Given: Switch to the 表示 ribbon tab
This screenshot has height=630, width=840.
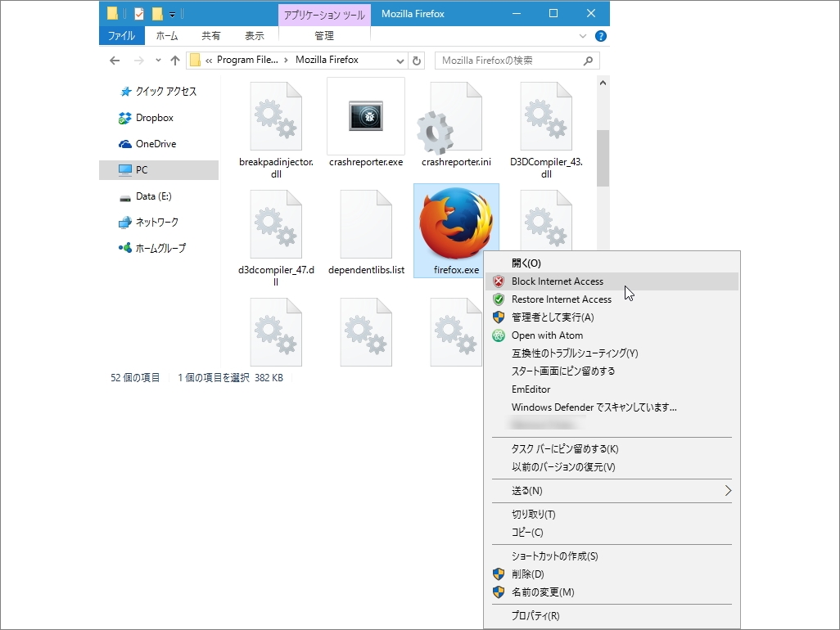Looking at the screenshot, I should click(x=255, y=36).
